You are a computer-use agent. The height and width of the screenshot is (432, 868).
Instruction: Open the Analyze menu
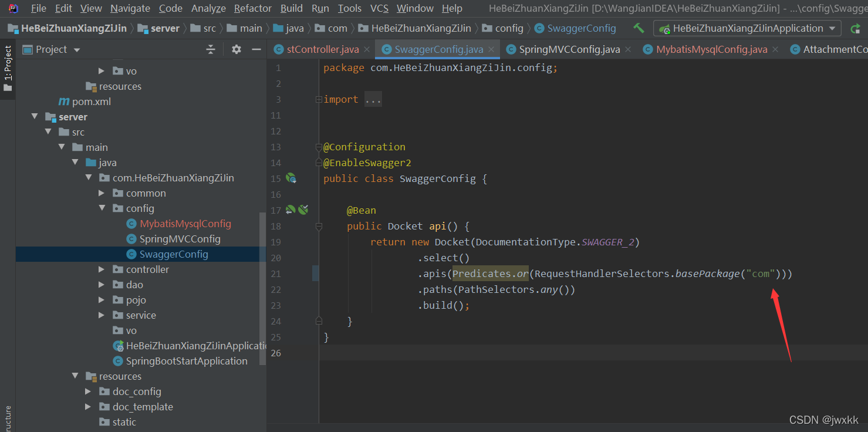click(208, 8)
